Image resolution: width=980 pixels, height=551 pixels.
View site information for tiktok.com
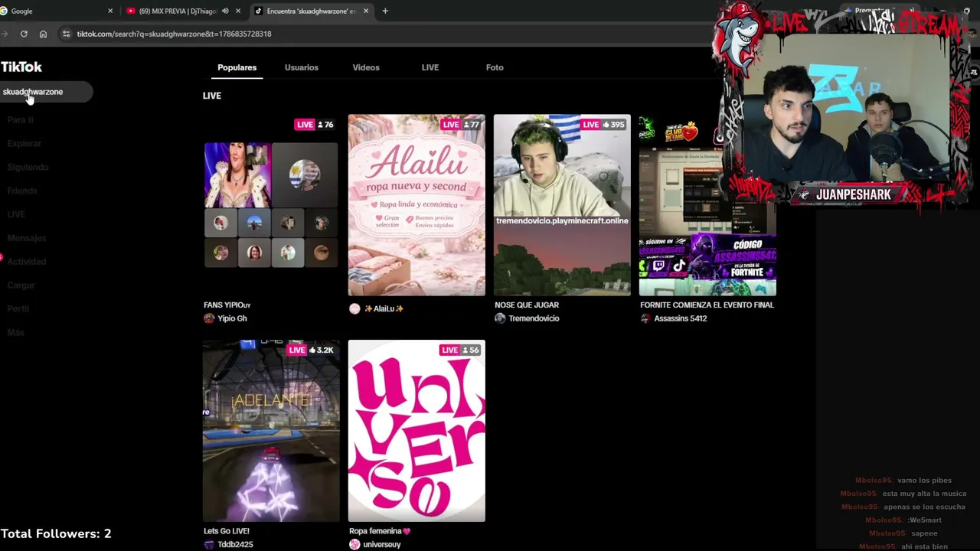(67, 34)
